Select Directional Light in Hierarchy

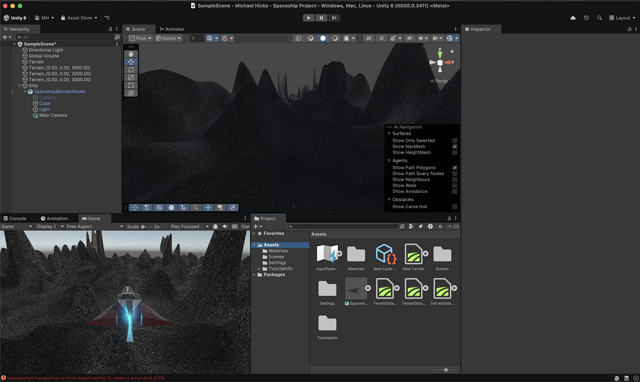point(46,50)
